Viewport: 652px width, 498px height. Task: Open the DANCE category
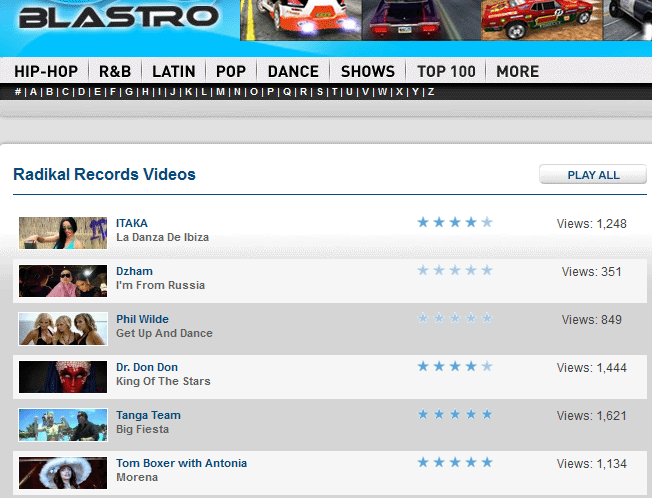(x=293, y=71)
